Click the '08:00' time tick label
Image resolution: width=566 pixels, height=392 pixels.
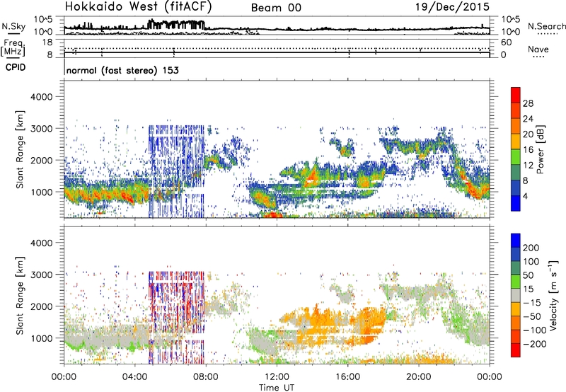(206, 377)
